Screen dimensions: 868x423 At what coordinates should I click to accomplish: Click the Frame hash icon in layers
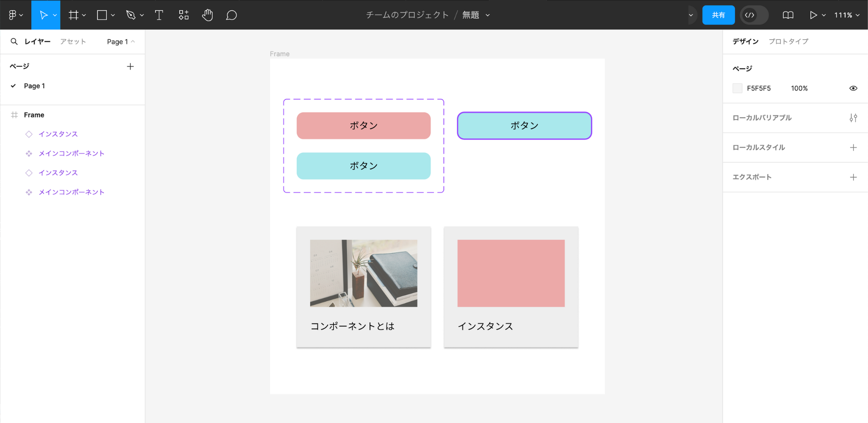(14, 115)
